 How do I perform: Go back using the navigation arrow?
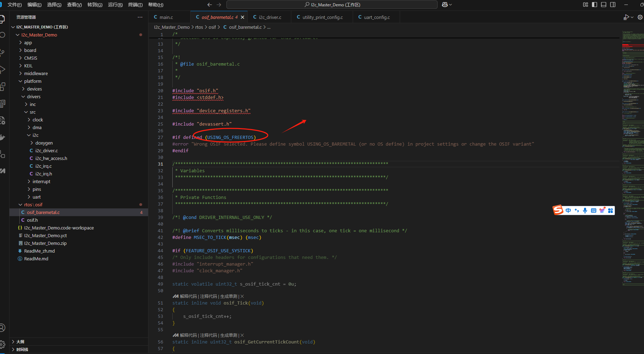[x=210, y=5]
